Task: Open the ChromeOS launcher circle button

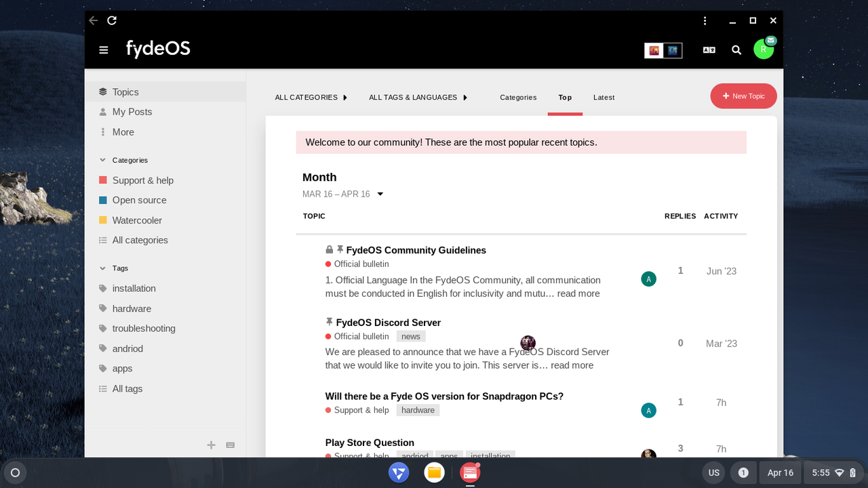Action: click(x=16, y=472)
